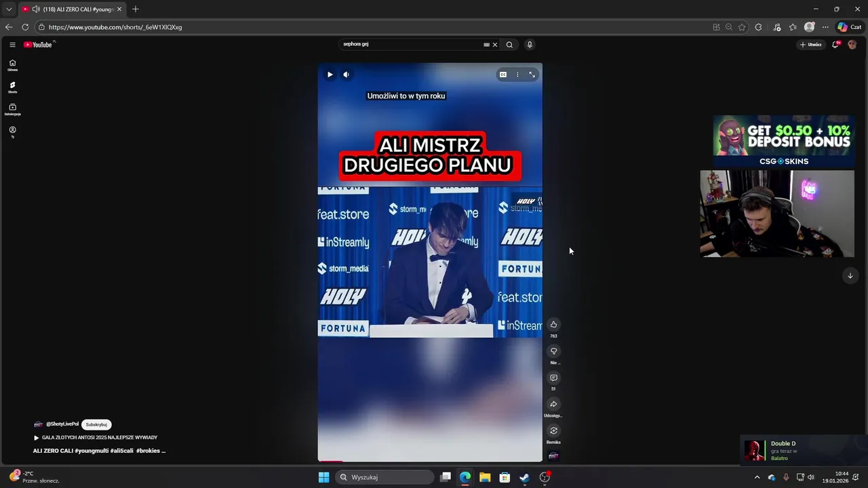This screenshot has height=488, width=868.
Task: Open the Short's three-dot options menu
Action: click(x=517, y=75)
